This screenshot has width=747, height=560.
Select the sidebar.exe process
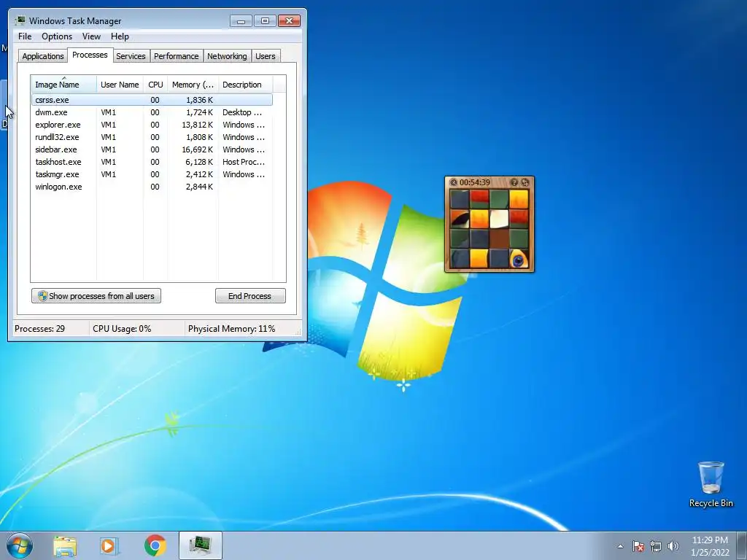click(x=152, y=149)
